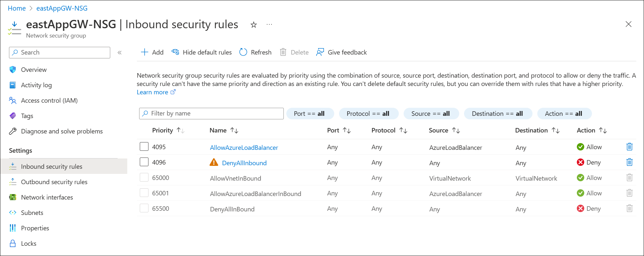Check the box for priority 4095 rule
Image resolution: width=644 pixels, height=256 pixels.
tap(144, 147)
